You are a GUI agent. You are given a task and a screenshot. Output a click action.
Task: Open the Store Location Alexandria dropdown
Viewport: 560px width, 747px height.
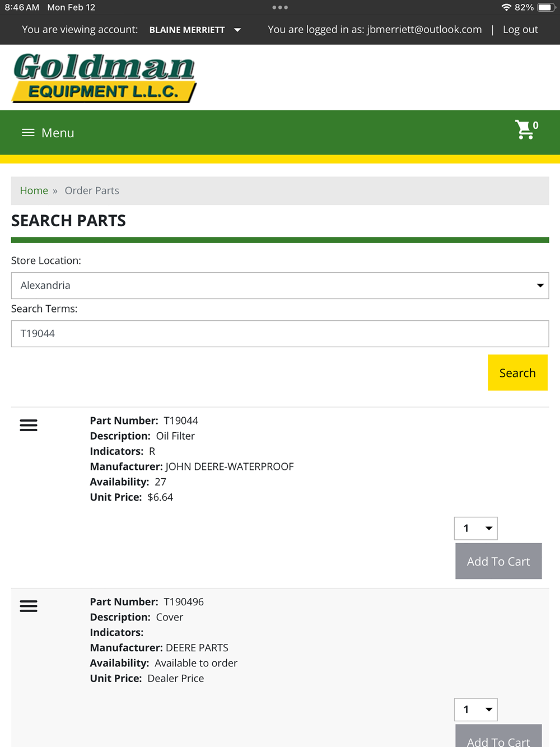click(x=280, y=286)
